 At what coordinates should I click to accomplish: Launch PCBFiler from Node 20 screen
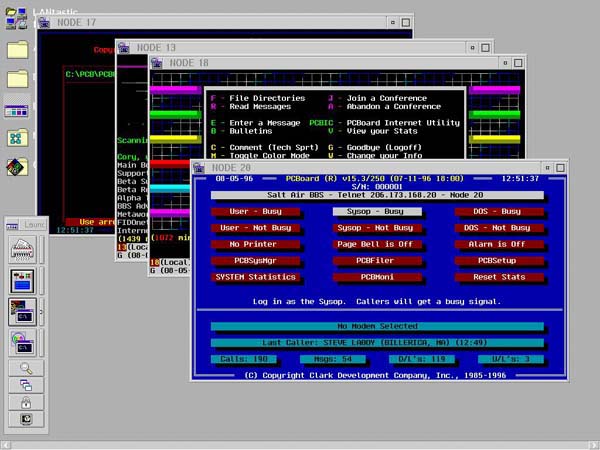pos(377,261)
